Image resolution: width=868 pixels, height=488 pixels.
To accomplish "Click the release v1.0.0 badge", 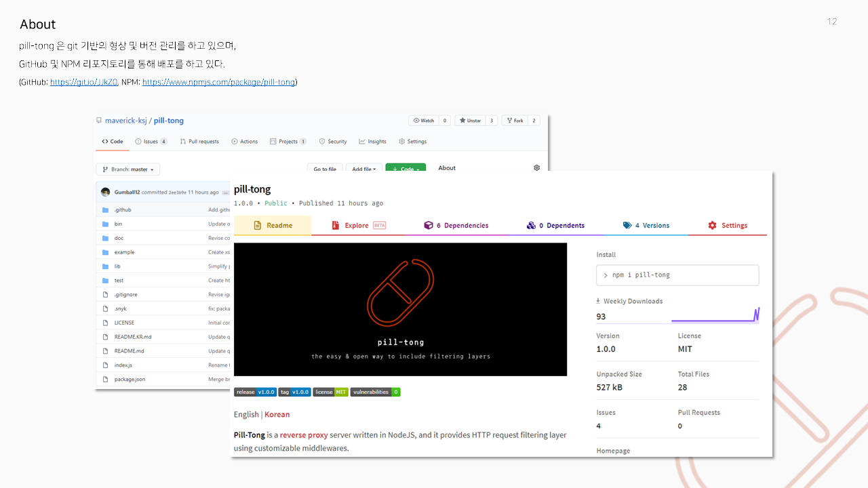I will click(x=255, y=392).
